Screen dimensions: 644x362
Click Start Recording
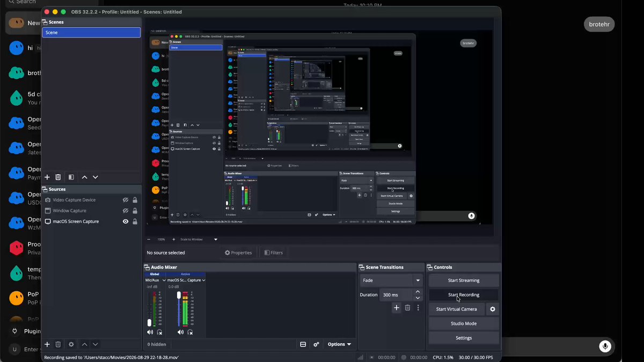coord(464,295)
